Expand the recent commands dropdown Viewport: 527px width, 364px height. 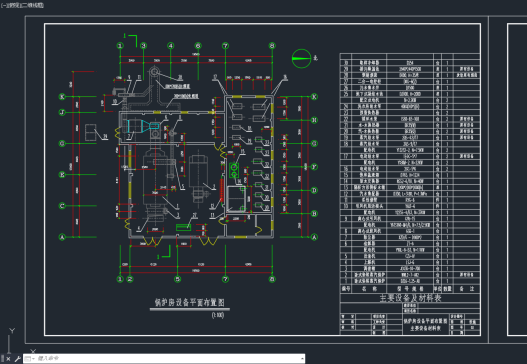coord(29,359)
